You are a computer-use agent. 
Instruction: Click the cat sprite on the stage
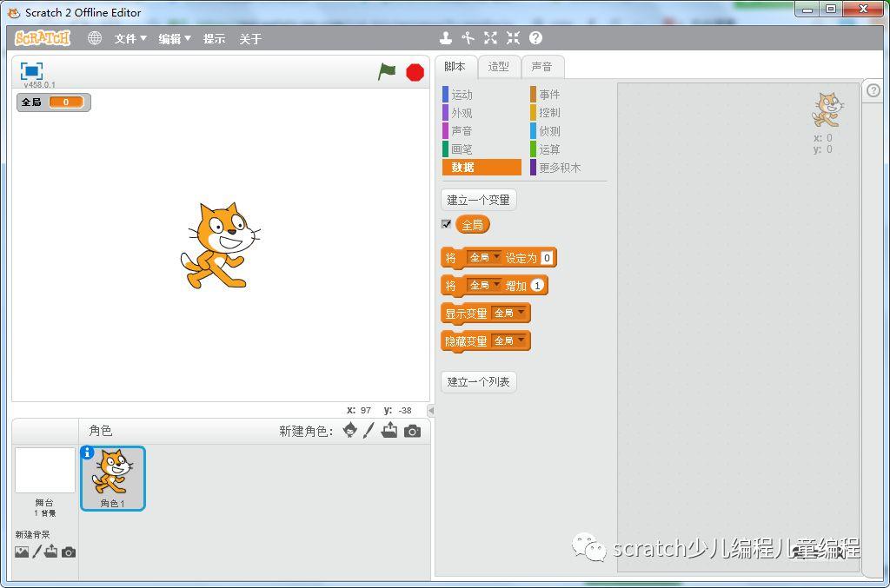pyautogui.click(x=220, y=245)
